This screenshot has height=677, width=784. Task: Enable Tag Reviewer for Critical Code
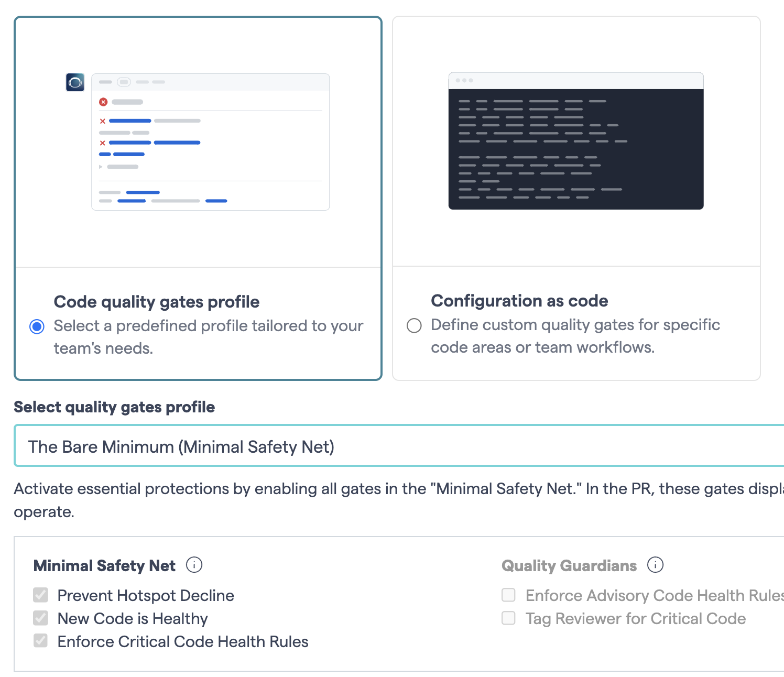pos(508,618)
